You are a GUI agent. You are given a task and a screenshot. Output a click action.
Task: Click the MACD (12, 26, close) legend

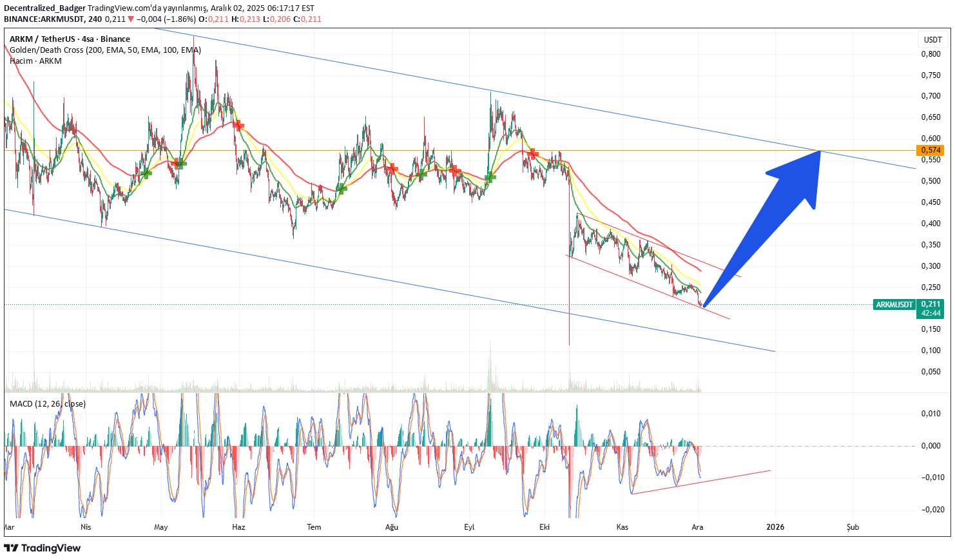click(48, 404)
